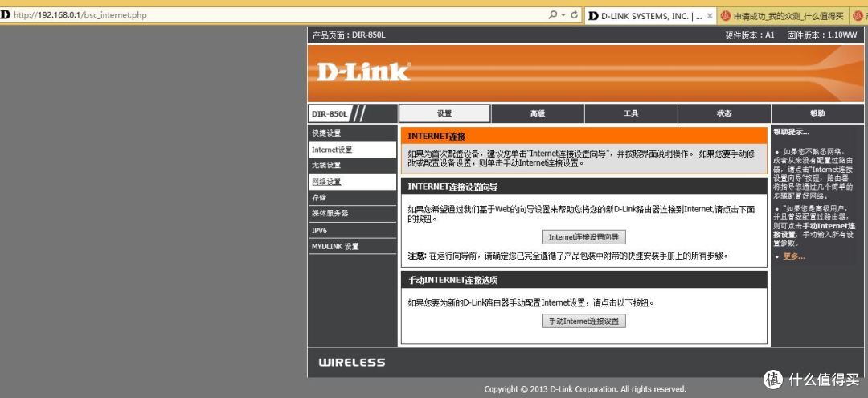Click the DIR-850L model label
Screen dimensions: 868x398
pos(330,114)
